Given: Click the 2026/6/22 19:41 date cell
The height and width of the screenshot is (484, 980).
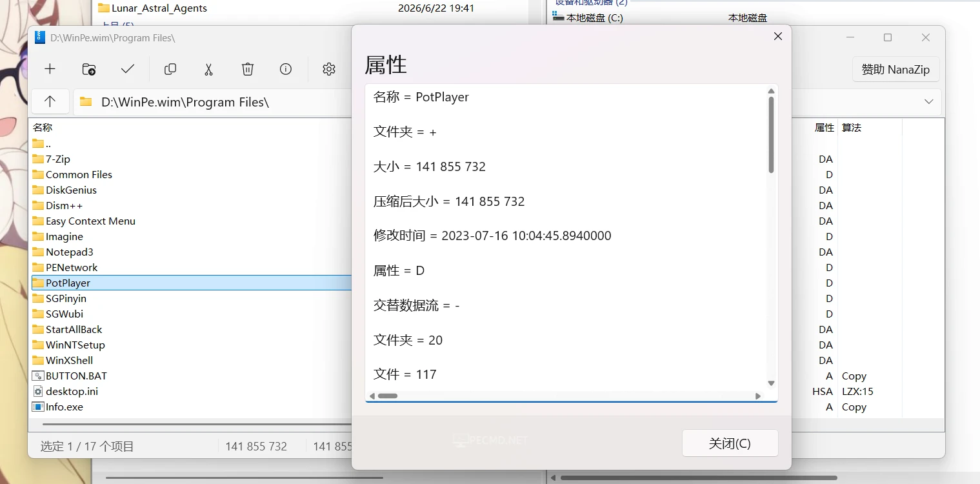Looking at the screenshot, I should point(436,8).
